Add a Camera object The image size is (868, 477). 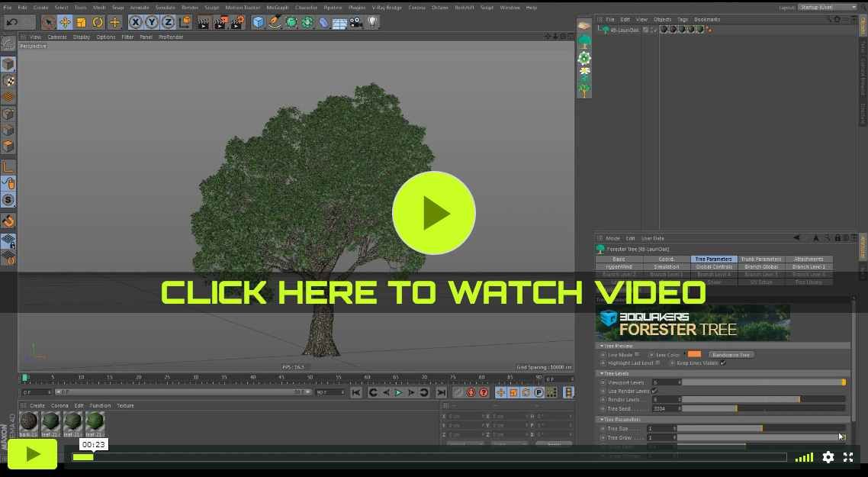click(356, 22)
